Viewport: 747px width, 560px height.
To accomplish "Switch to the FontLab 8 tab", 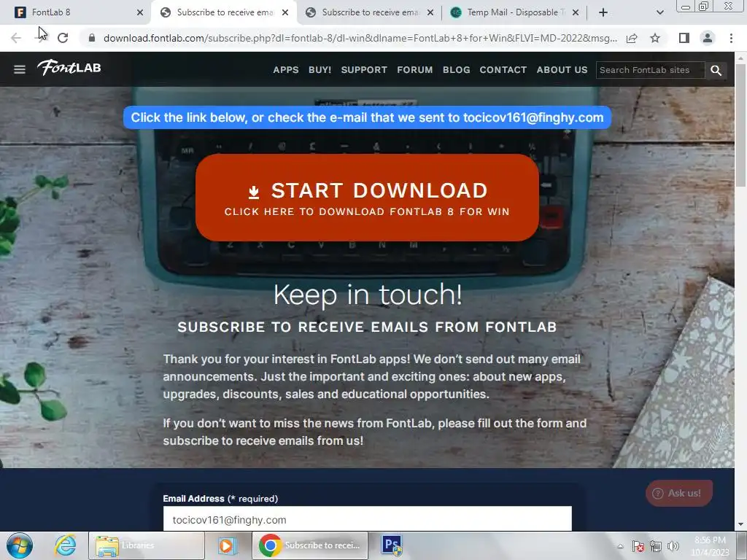I will tap(76, 12).
